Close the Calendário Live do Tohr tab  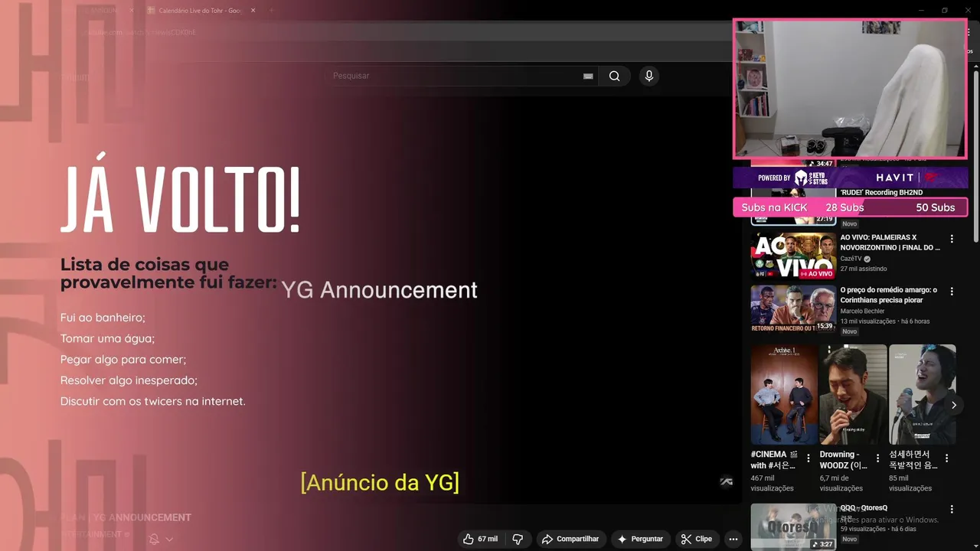pos(253,11)
